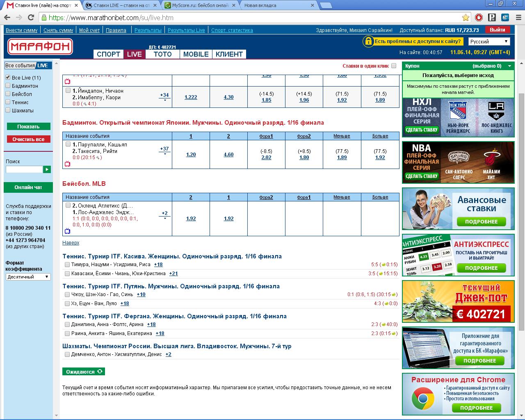The image size is (525, 420).
Task: Open the КЛИЕНТ tab
Action: (x=229, y=54)
